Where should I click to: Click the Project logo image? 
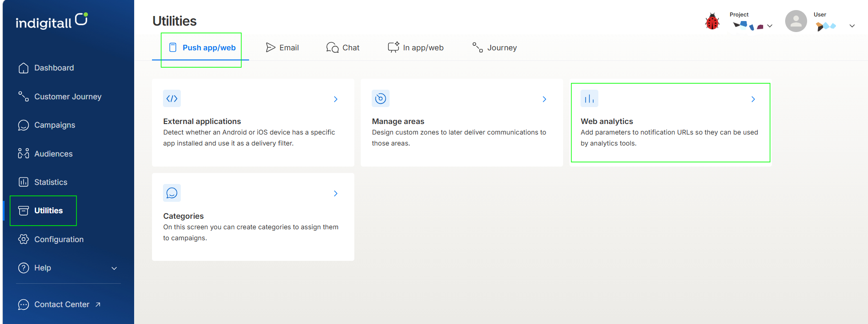click(x=748, y=26)
